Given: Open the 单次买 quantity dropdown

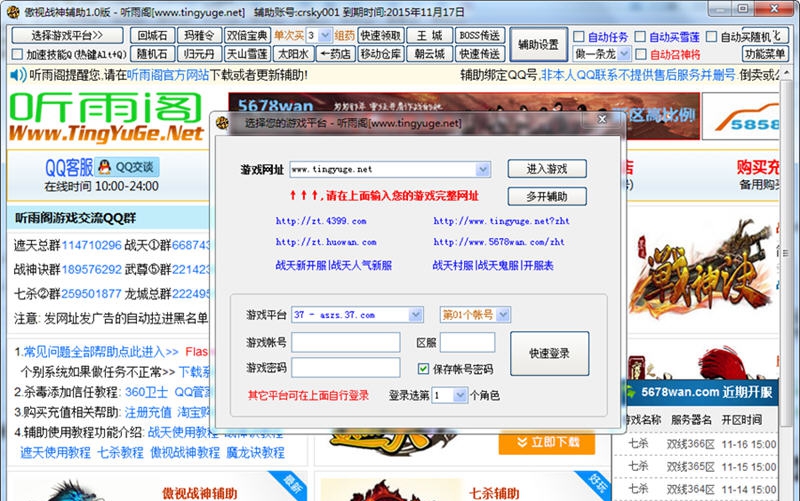Looking at the screenshot, I should coord(325,36).
